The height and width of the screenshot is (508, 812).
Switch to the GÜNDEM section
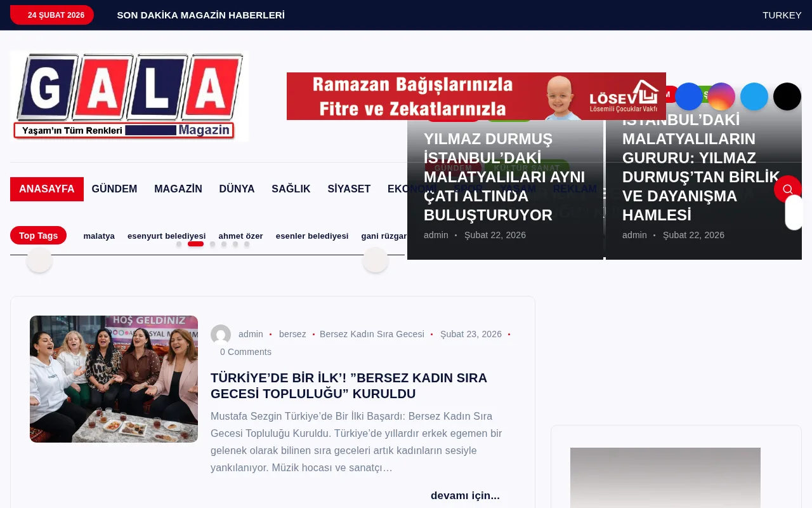114,189
